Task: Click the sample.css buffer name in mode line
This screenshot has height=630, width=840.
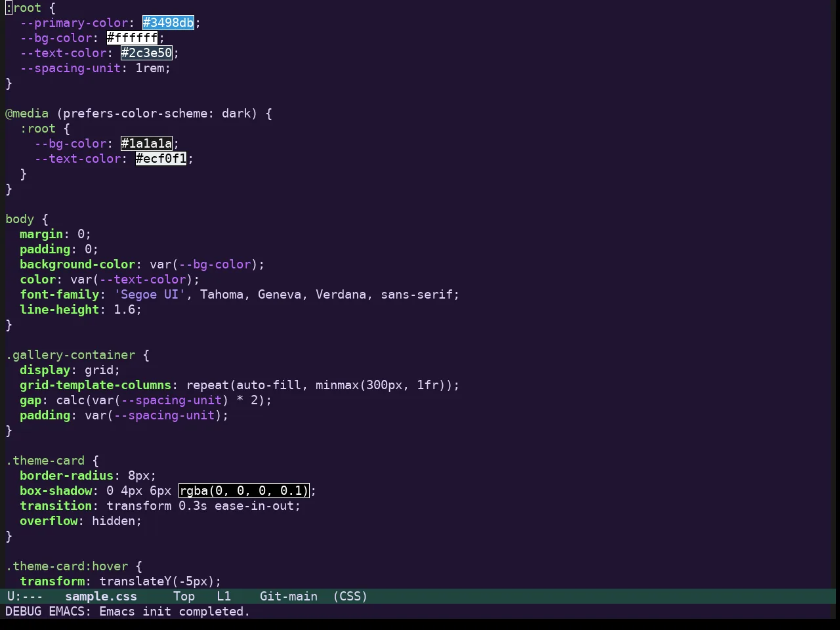Action: pos(101,597)
